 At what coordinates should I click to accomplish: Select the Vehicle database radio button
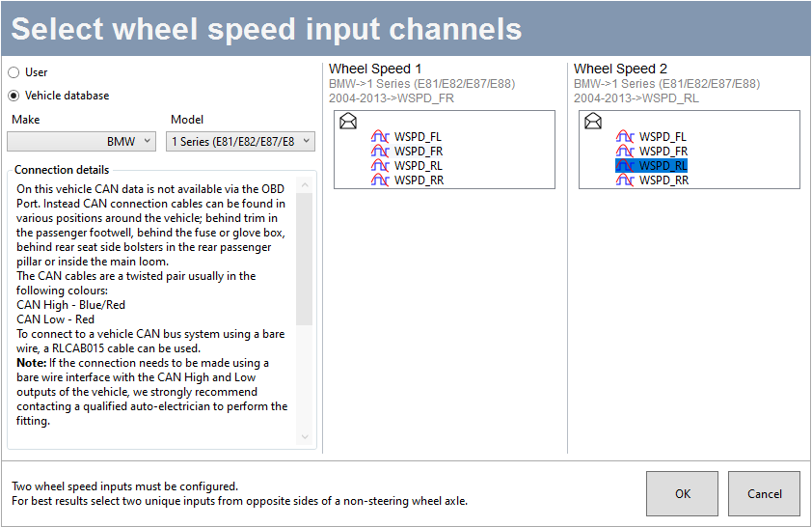14,96
